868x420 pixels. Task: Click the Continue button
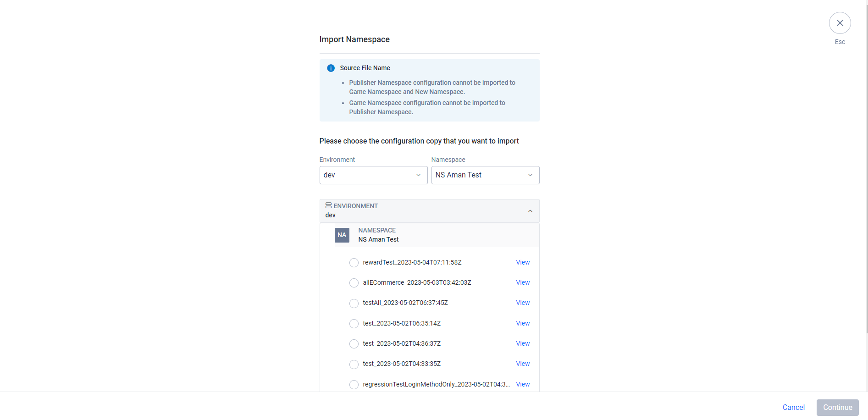pos(837,407)
